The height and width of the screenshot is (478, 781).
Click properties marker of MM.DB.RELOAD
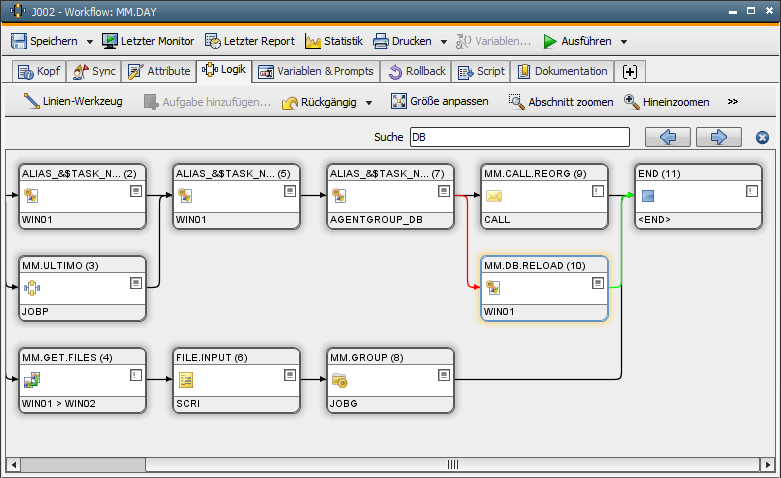pos(598,283)
